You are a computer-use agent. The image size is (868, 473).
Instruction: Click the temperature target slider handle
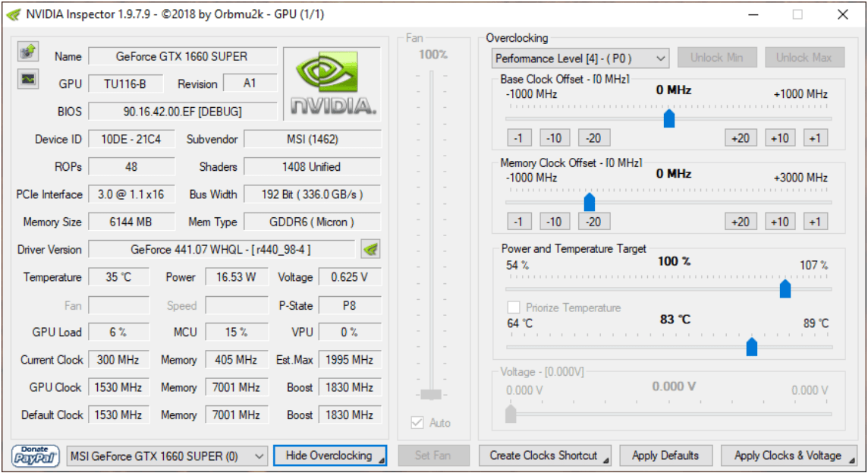[752, 347]
